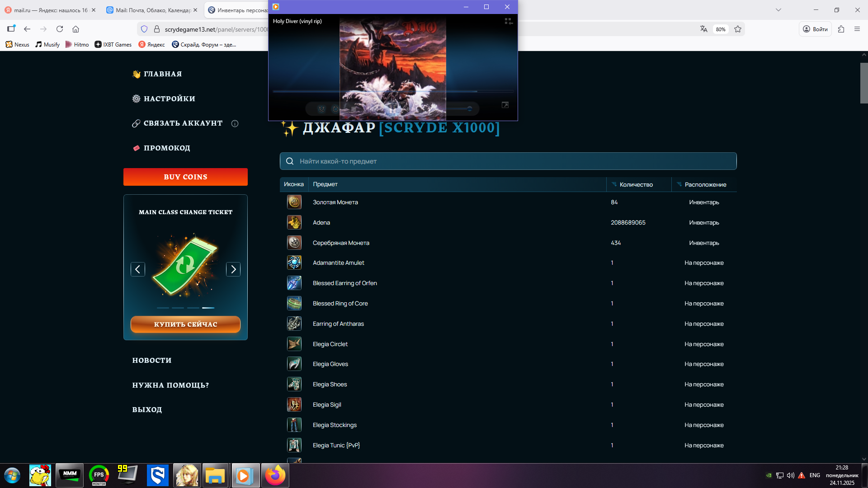This screenshot has height=488, width=868.
Task: Open the НАСТРОЙКИ menu item
Action: click(x=169, y=99)
